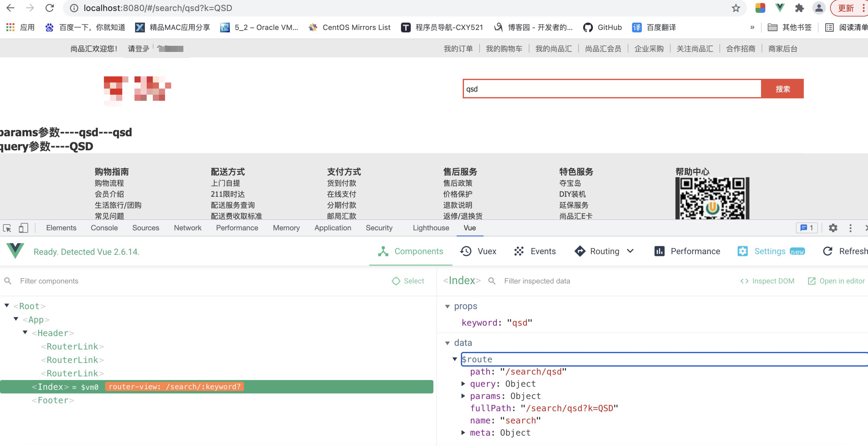Click the red 搜索 search button
The height and width of the screenshot is (446, 868).
(782, 89)
